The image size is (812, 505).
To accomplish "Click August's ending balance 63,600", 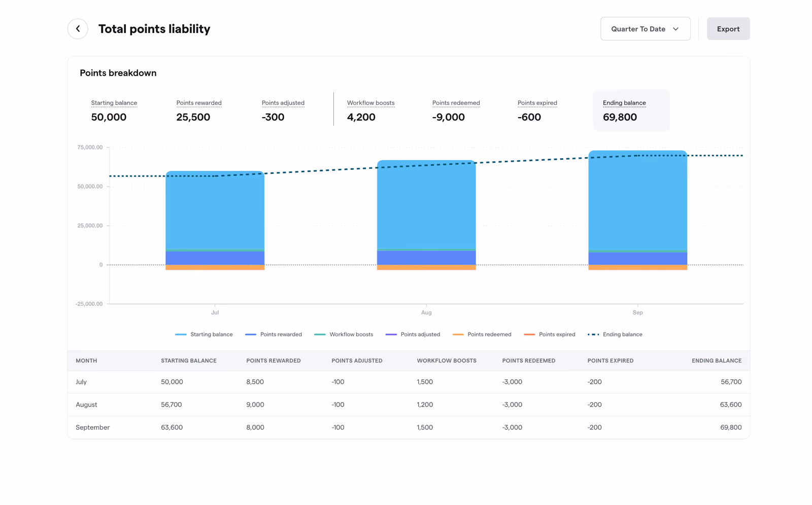I will pyautogui.click(x=731, y=405).
